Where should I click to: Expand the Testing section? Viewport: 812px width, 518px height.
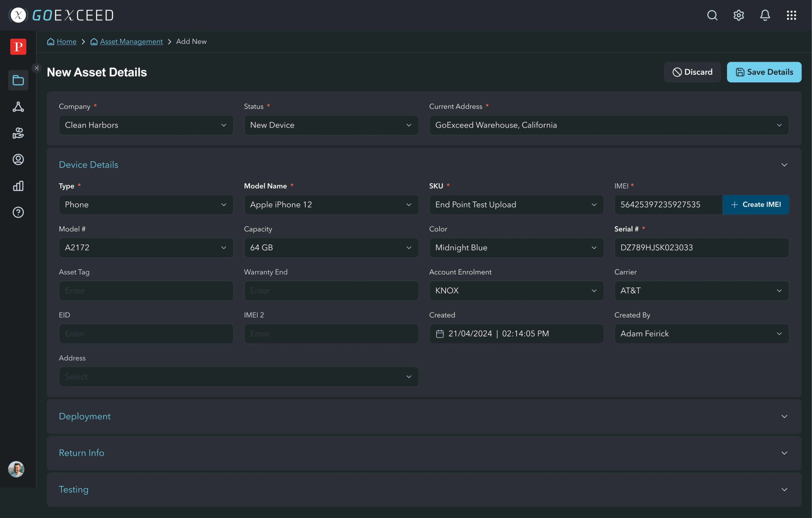pos(784,489)
